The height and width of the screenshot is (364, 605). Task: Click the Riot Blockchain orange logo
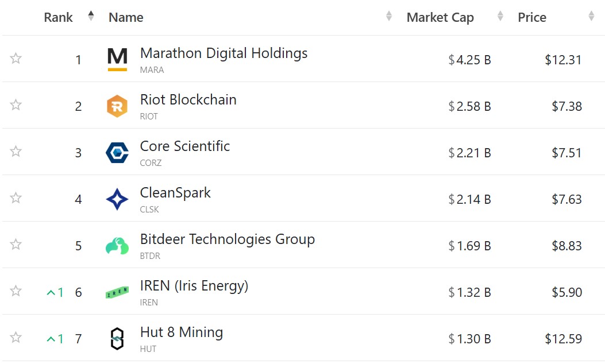117,105
